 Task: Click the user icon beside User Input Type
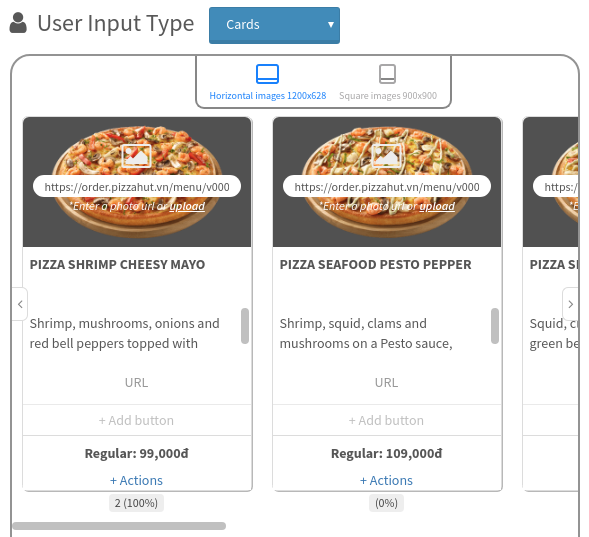pos(18,23)
